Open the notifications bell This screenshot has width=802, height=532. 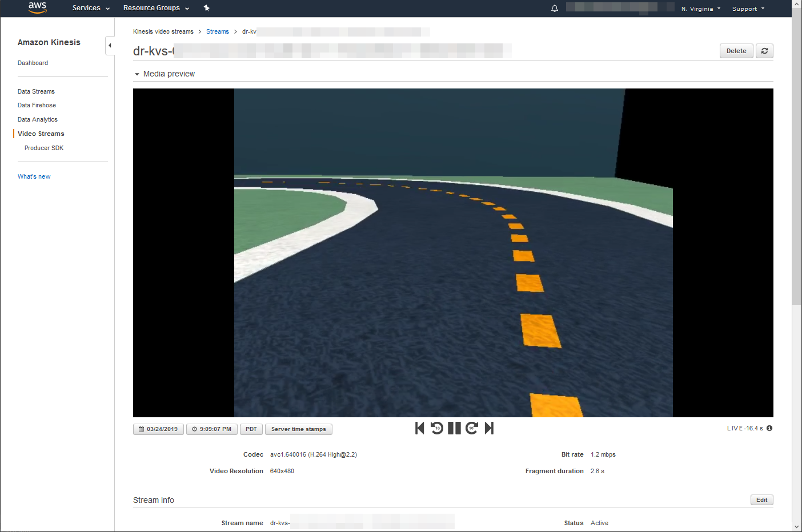tap(554, 9)
